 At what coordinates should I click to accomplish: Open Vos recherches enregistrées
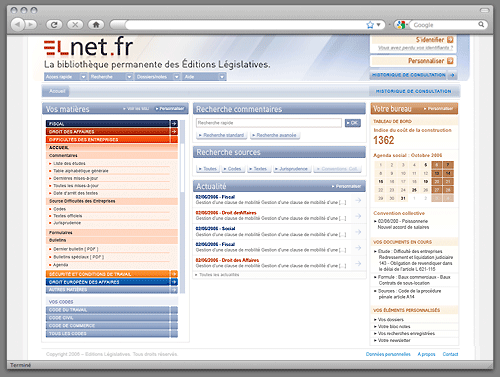(x=406, y=333)
